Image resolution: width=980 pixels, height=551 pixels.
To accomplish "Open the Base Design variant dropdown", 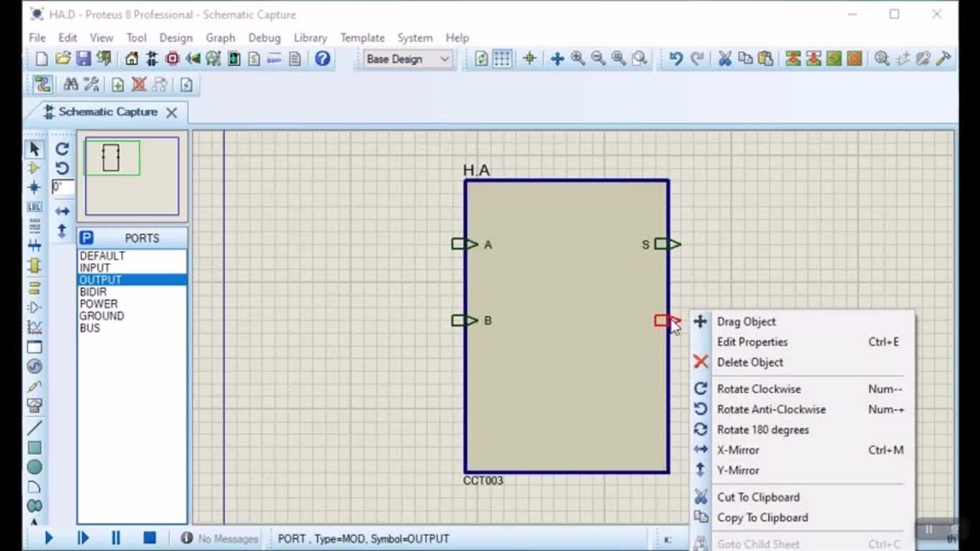I will point(407,59).
